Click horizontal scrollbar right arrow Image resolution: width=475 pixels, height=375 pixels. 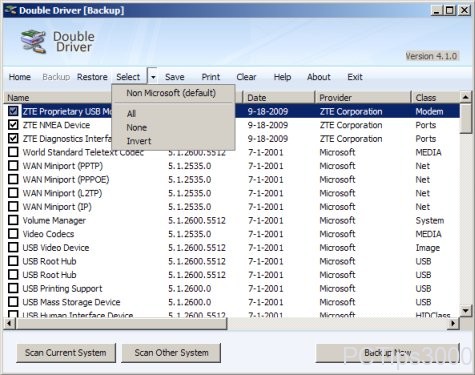tap(453, 323)
